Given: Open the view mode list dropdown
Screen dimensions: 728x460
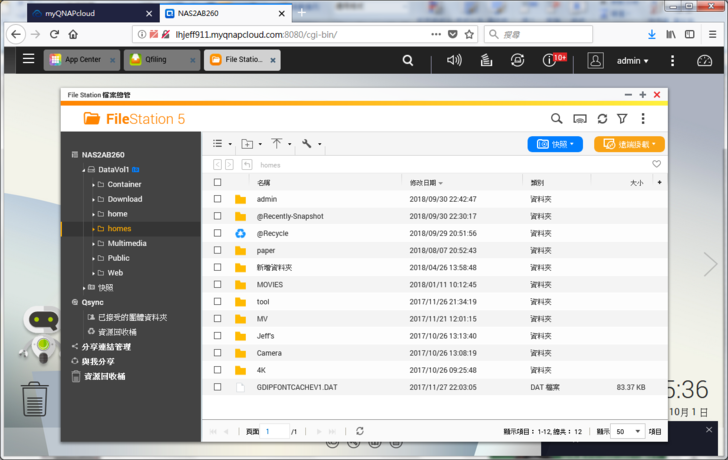Looking at the screenshot, I should pos(222,144).
